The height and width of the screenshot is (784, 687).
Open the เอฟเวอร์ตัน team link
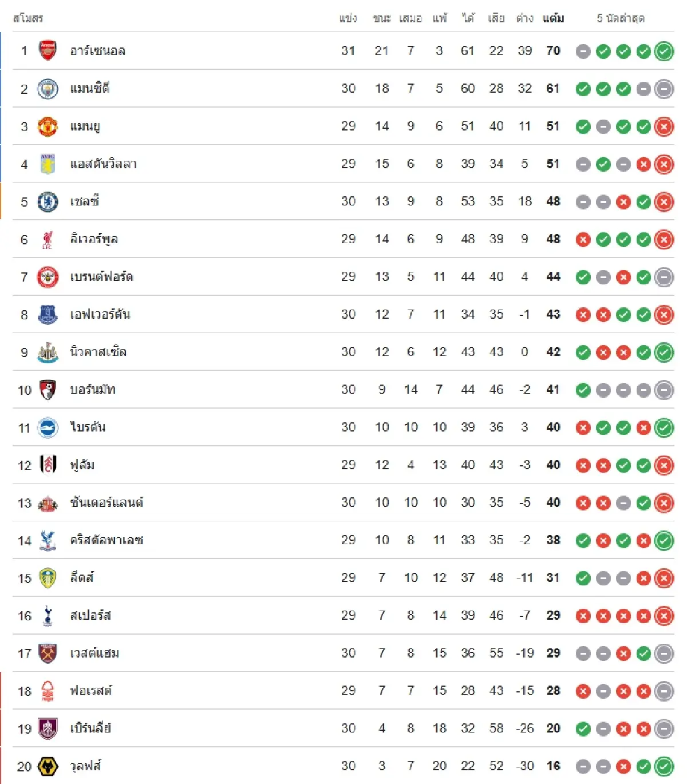click(100, 314)
